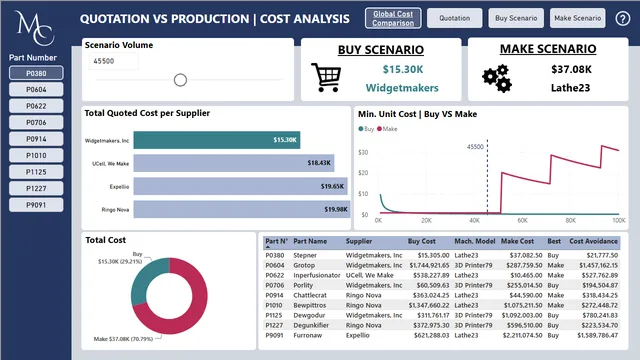Sort table by Part Name column header
640x360 pixels.
(310, 241)
